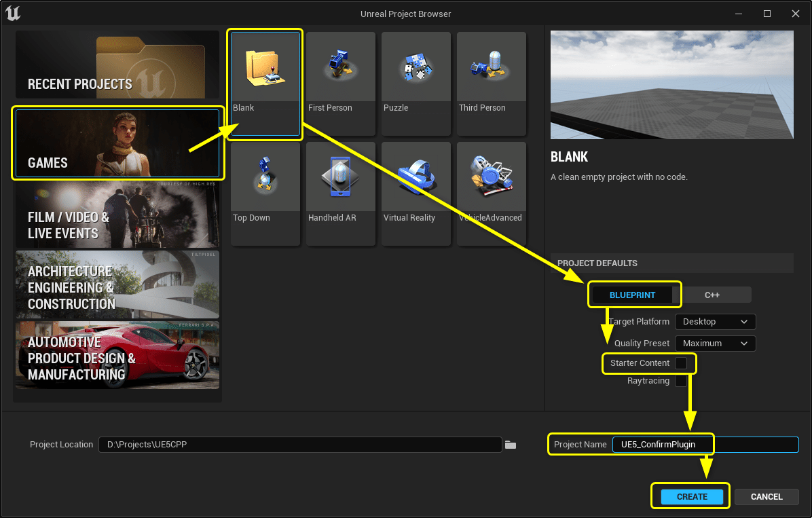Select Blueprint project type
This screenshot has width=812, height=518.
[632, 295]
